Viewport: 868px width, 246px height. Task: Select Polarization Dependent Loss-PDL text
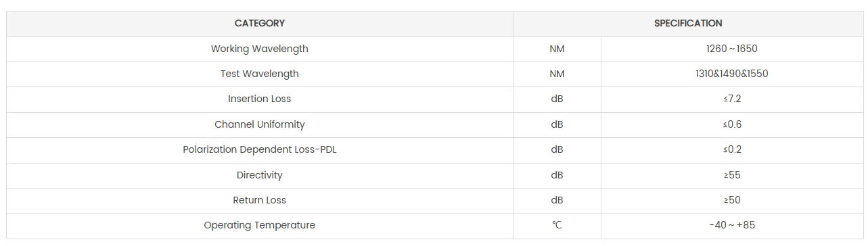pos(260,149)
